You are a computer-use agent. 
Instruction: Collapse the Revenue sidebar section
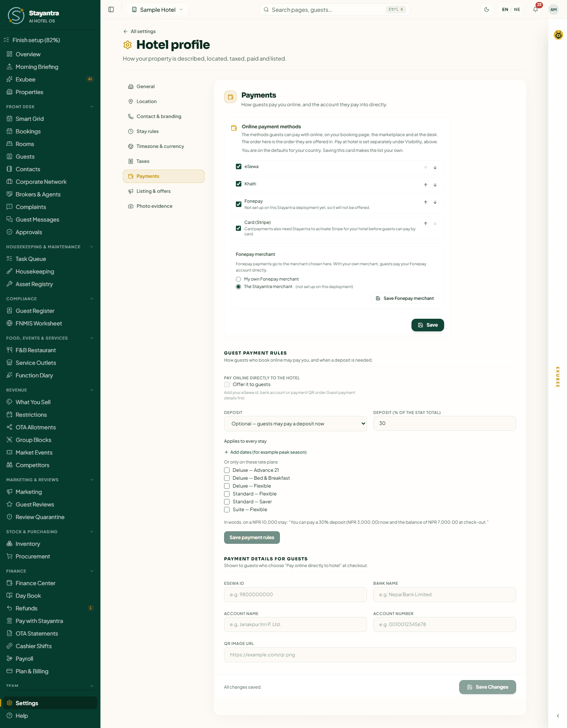92,390
